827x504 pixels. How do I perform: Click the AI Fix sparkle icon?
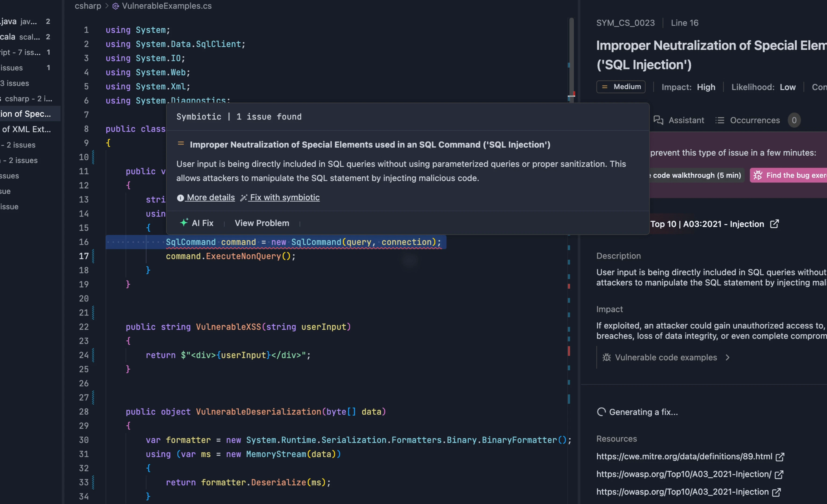pos(184,223)
